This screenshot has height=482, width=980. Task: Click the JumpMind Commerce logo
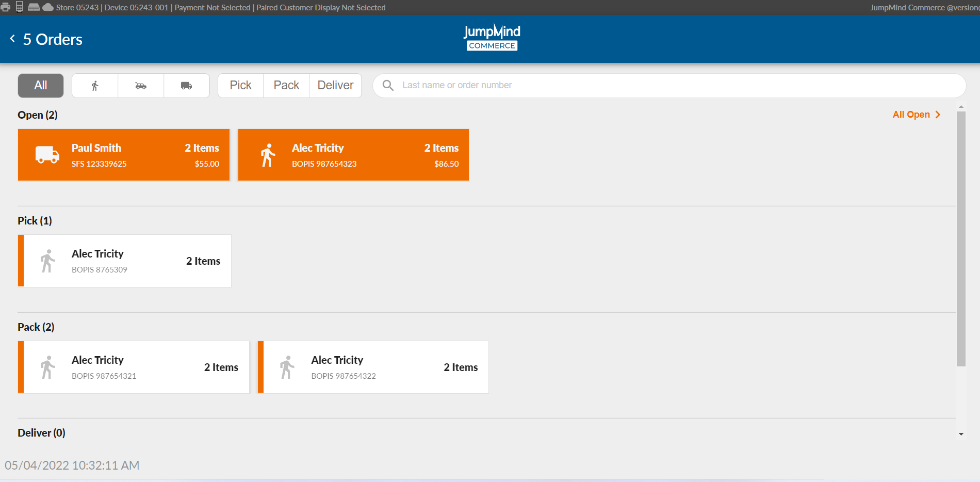[x=492, y=38]
